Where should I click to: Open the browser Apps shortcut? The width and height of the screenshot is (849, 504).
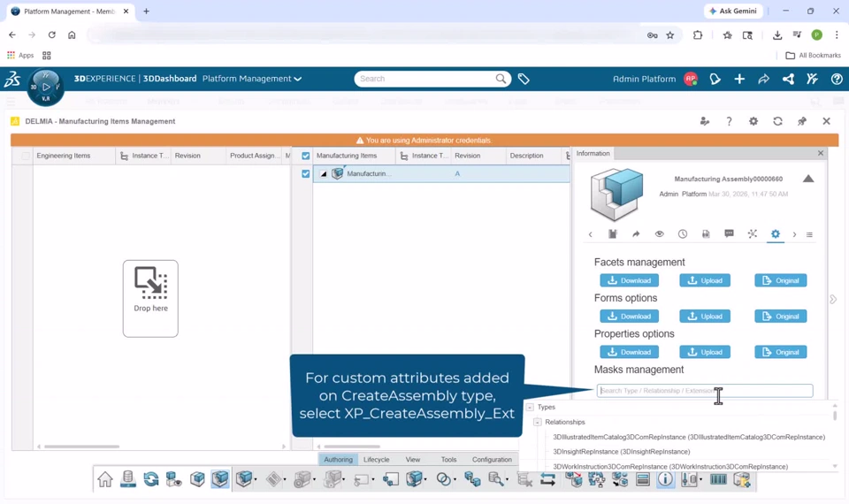click(20, 55)
